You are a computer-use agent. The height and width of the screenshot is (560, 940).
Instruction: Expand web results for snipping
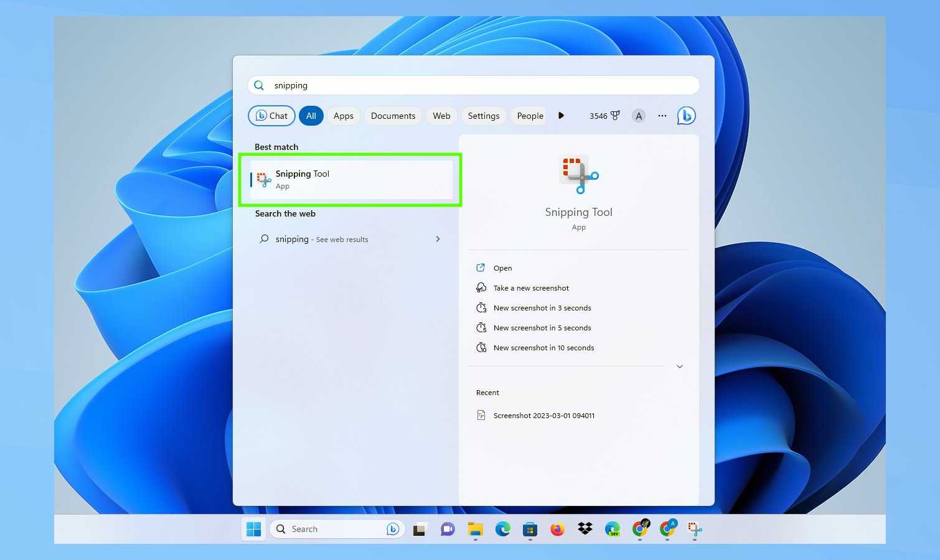438,239
